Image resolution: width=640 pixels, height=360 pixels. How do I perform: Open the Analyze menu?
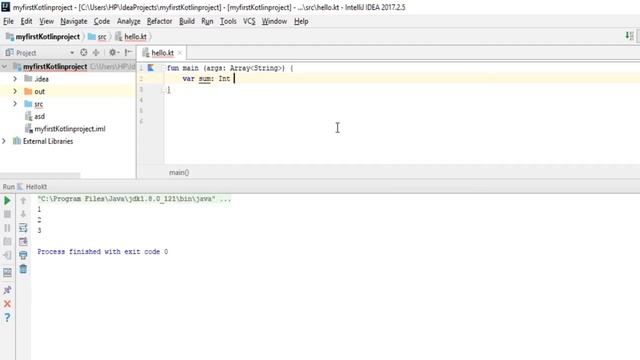(x=129, y=21)
